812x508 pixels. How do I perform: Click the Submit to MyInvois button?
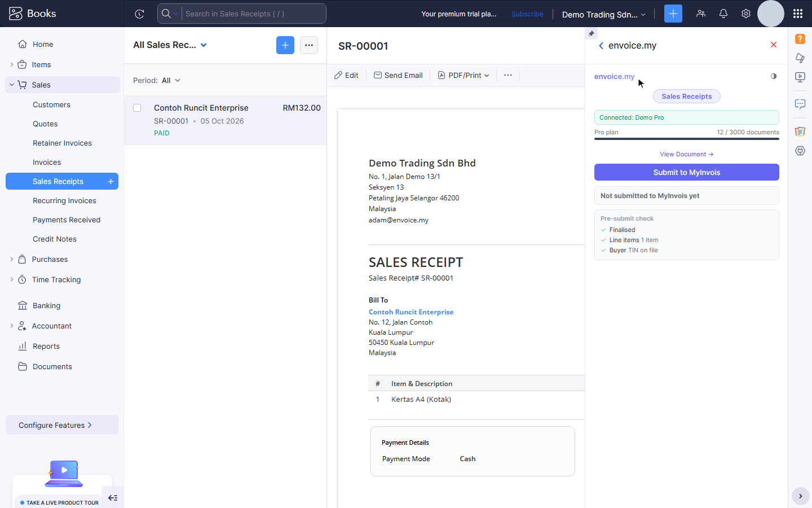(x=687, y=172)
